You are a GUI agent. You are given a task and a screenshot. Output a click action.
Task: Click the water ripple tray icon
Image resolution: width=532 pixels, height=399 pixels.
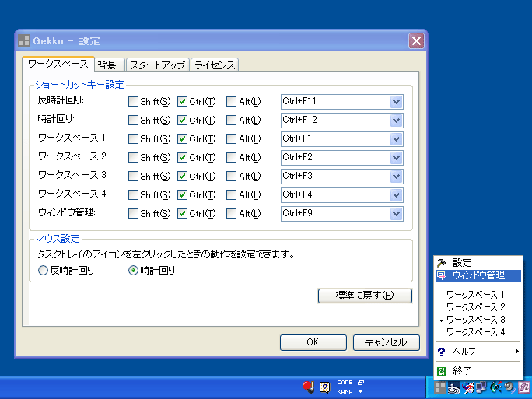coord(454,387)
